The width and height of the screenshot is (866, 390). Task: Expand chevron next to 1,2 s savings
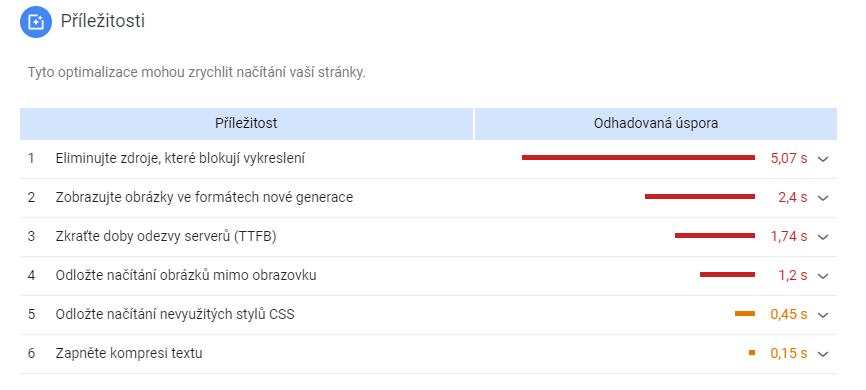coord(823,276)
